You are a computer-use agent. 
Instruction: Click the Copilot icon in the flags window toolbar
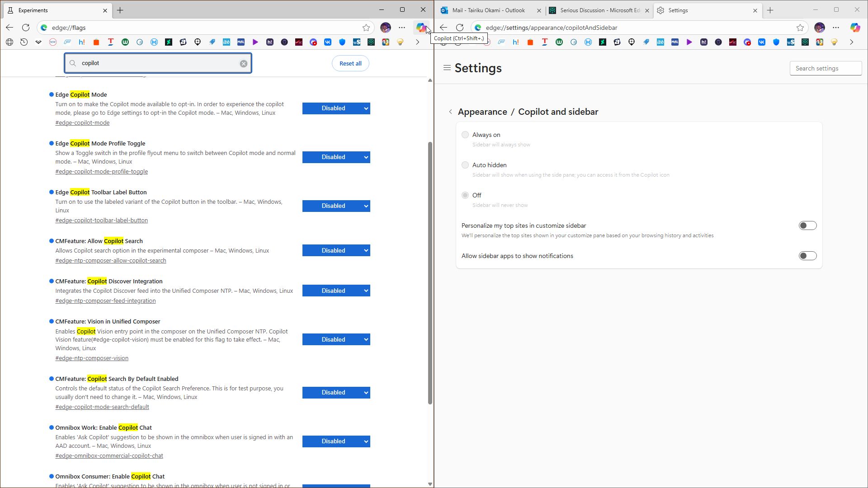(421, 28)
